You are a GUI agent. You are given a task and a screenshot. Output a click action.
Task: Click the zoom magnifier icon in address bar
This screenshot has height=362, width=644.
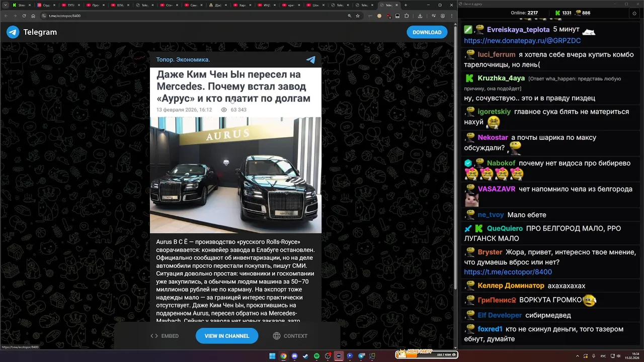pos(349,16)
